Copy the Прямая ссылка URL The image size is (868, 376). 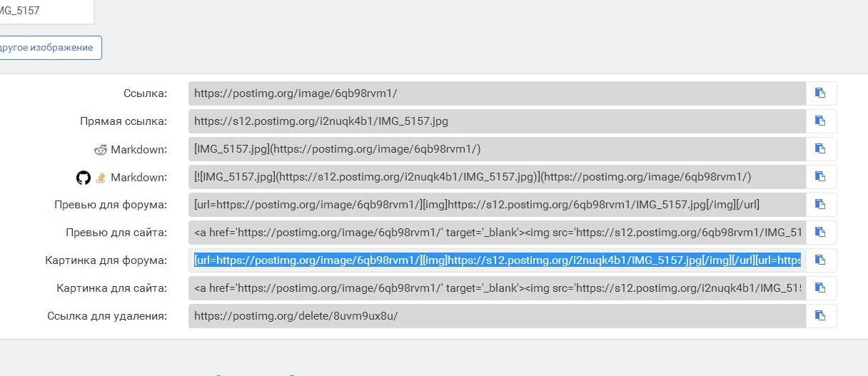point(821,121)
